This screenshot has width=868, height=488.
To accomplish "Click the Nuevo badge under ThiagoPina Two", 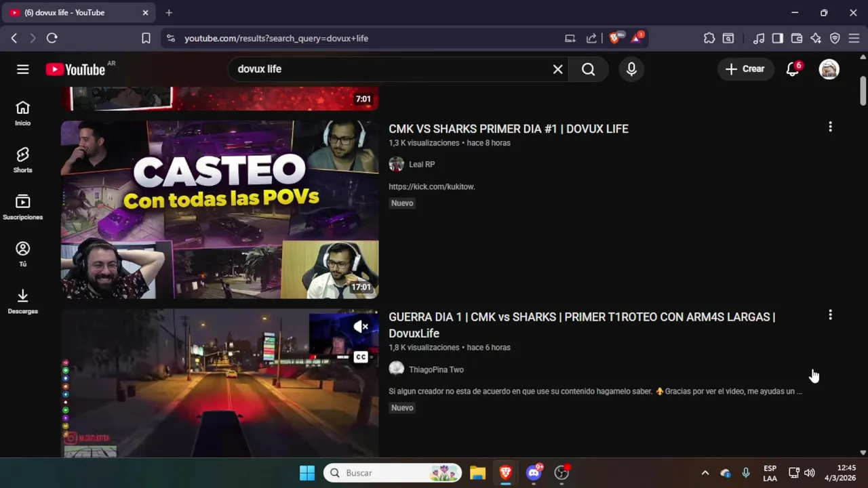I will tap(402, 408).
